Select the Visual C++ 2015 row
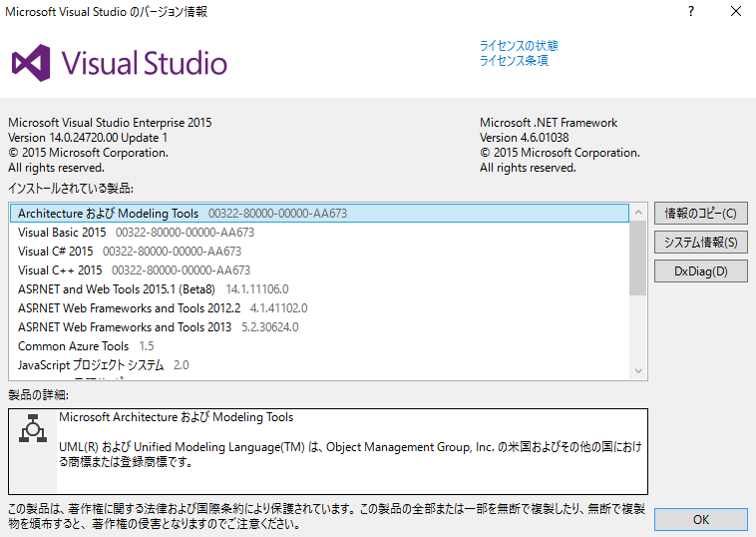The image size is (756, 537). tap(320, 270)
